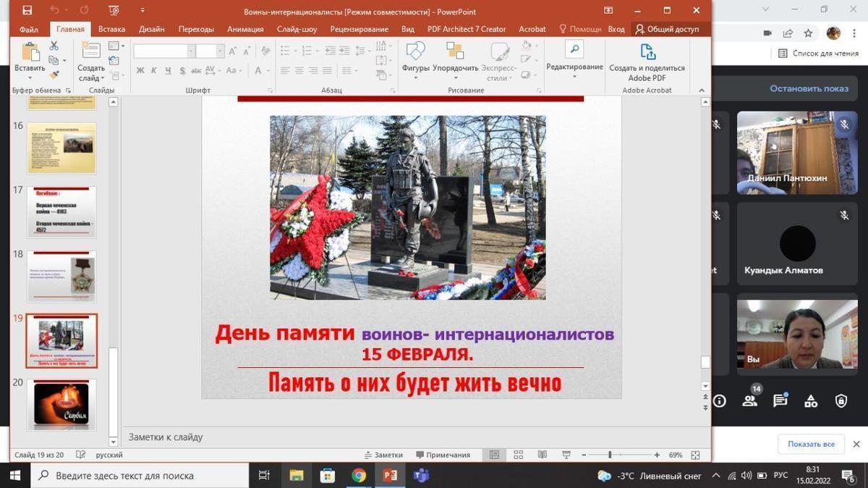Image resolution: width=868 pixels, height=488 pixels.
Task: Click the Show all (Показать все) button
Action: (x=811, y=444)
